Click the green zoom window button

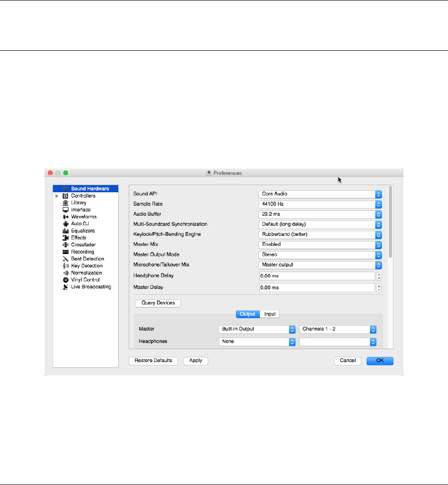tap(66, 173)
